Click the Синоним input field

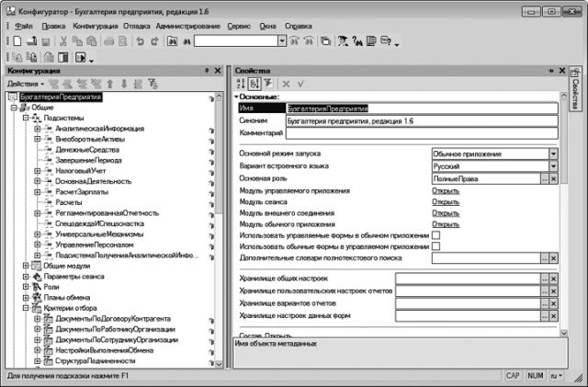coord(419,120)
